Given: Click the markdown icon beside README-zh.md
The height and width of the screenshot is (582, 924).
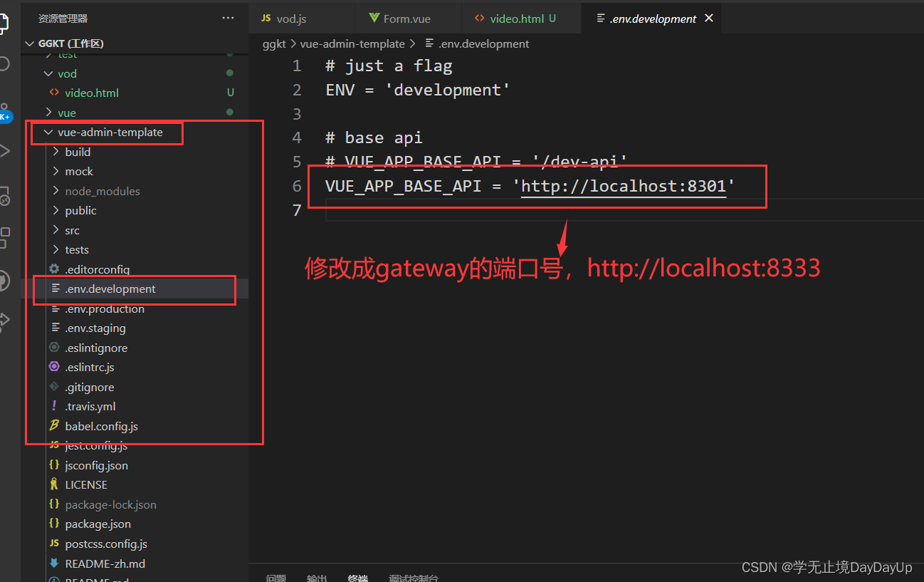Looking at the screenshot, I should point(54,563).
